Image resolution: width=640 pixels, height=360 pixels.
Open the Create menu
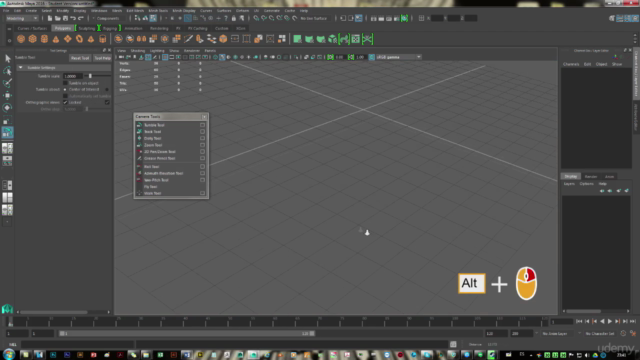(x=31, y=11)
